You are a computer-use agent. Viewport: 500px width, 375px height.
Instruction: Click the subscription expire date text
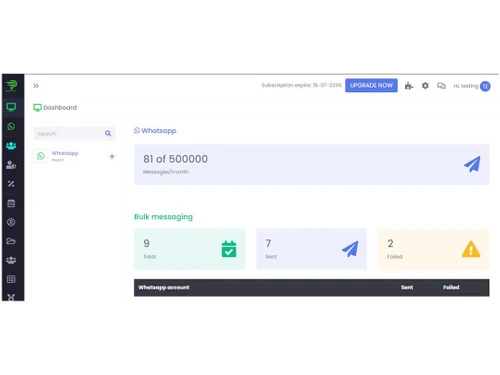tap(301, 85)
